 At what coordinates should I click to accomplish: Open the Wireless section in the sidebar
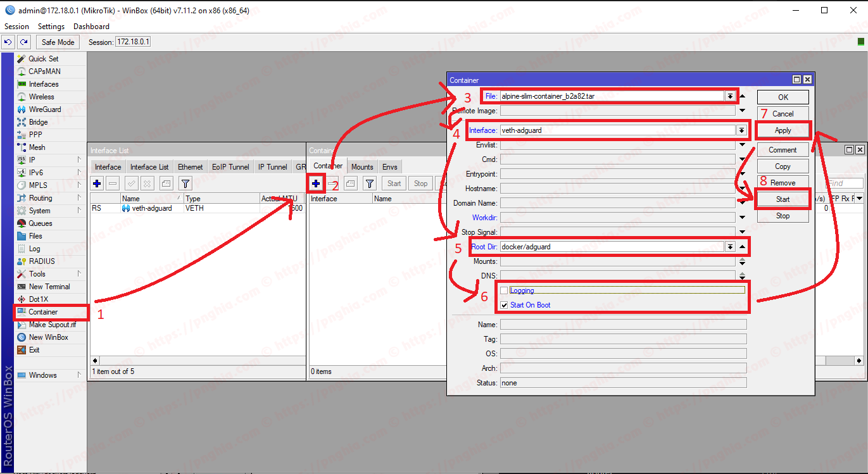coord(41,97)
